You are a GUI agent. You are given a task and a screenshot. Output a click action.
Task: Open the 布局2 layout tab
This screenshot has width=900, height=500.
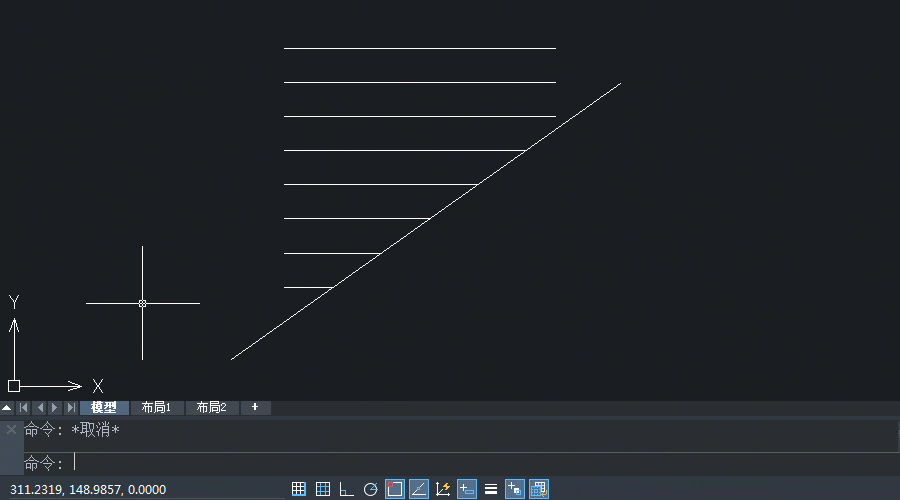click(x=211, y=408)
